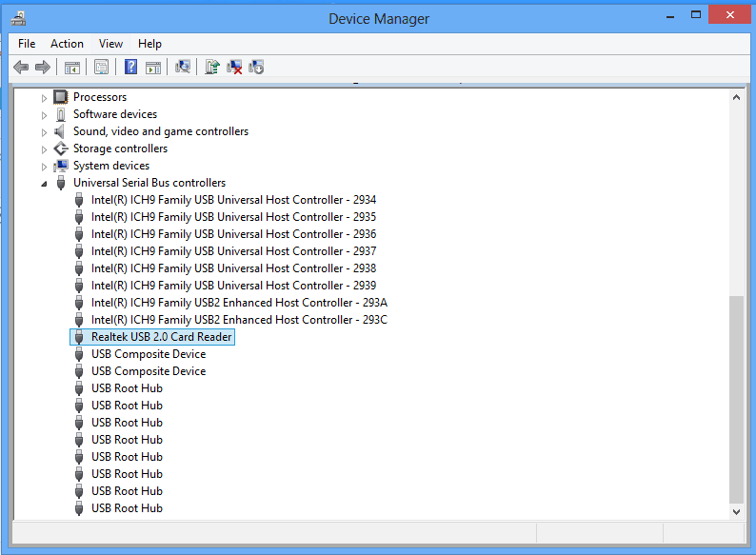
Task: Click USB icon beside Enhanced Host Controller - 293A
Action: tap(79, 303)
